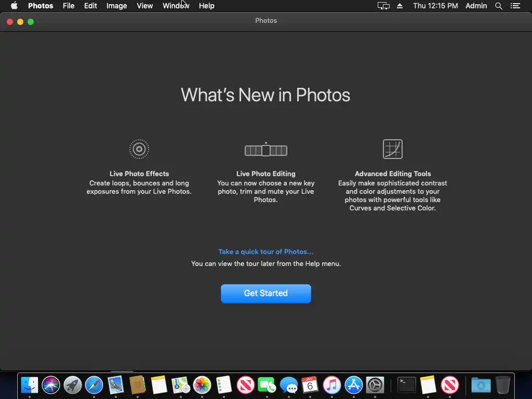Click the Live Photo Effects concentric circles icon
532x399 pixels.
tap(139, 149)
